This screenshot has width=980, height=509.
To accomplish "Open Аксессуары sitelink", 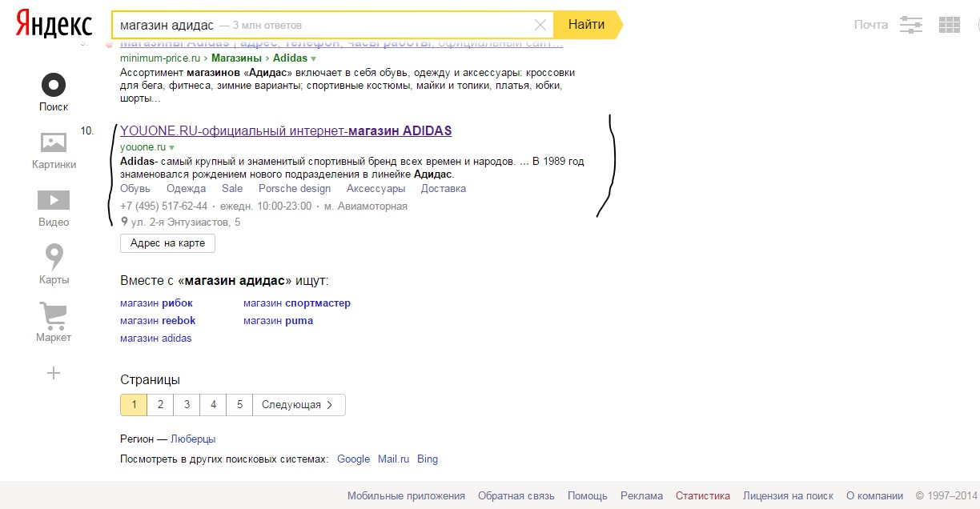I will point(376,189).
